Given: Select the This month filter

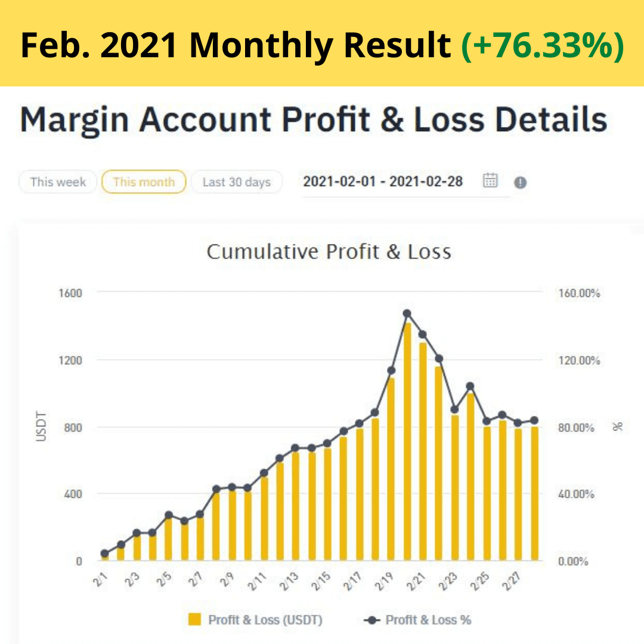Looking at the screenshot, I should point(144,182).
